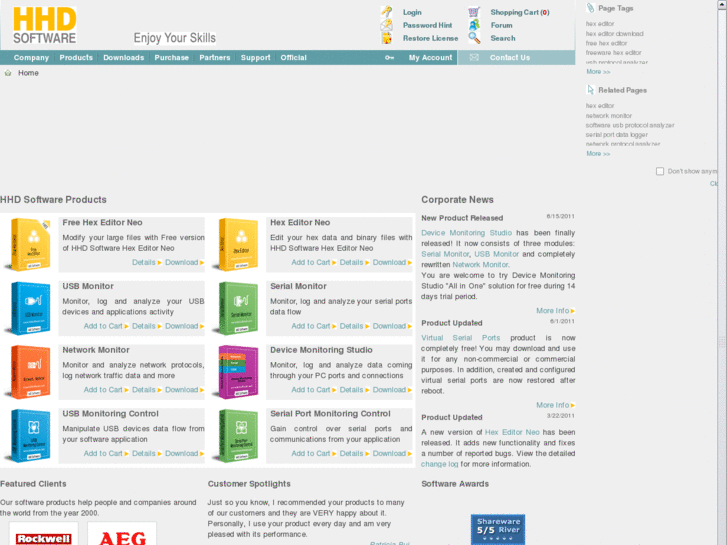Click the USB Monitor news link
Screen dimensions: 727x545
pos(496,254)
